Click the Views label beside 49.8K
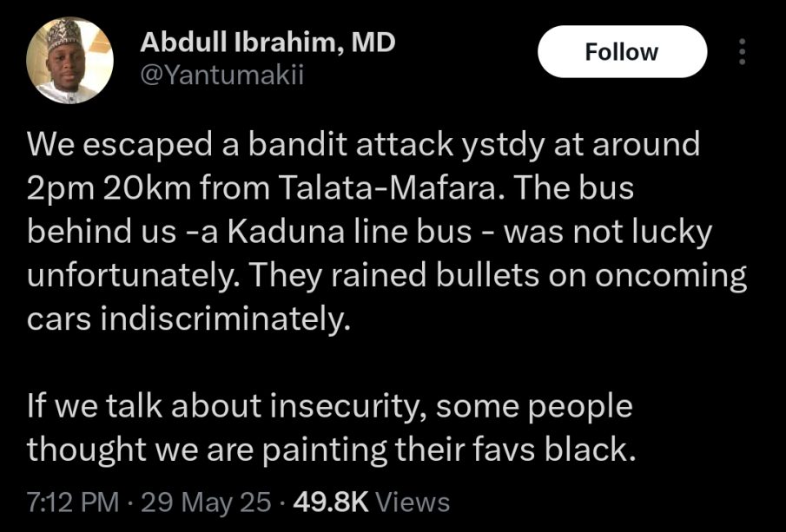 coord(412,502)
